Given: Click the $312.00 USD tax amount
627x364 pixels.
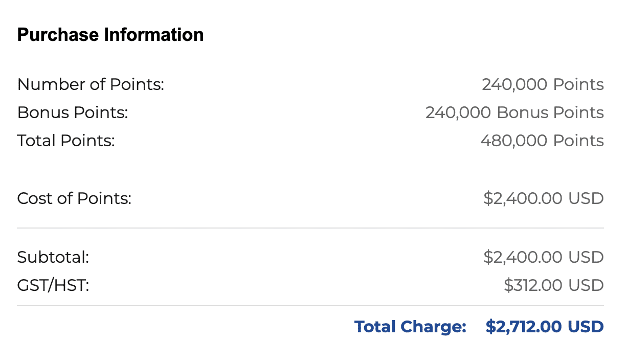Looking at the screenshot, I should [553, 285].
